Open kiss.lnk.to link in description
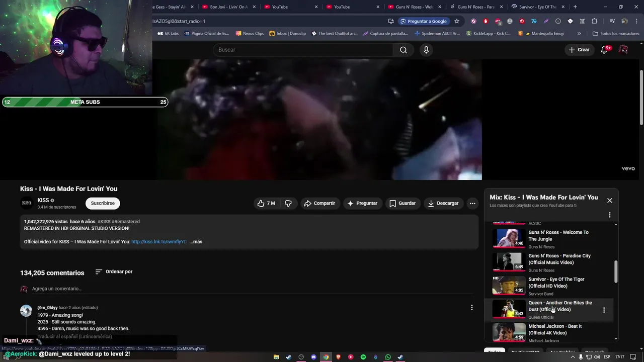644x362 pixels. coord(158,242)
